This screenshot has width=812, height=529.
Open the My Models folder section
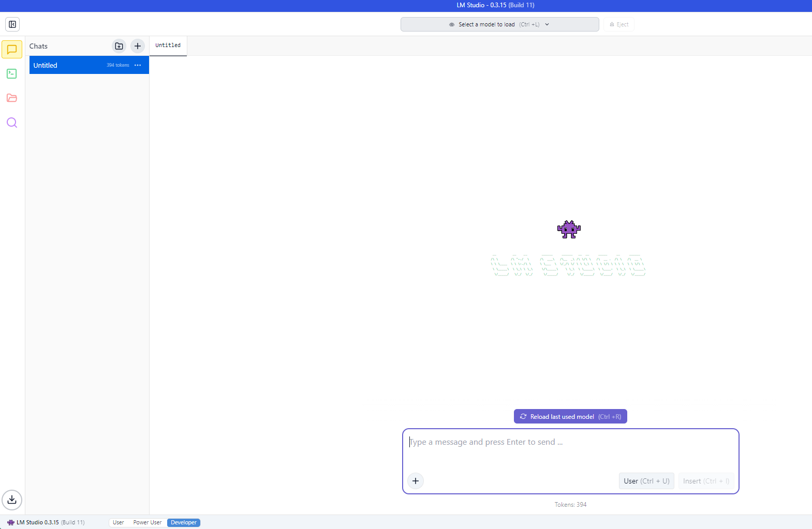pos(12,98)
